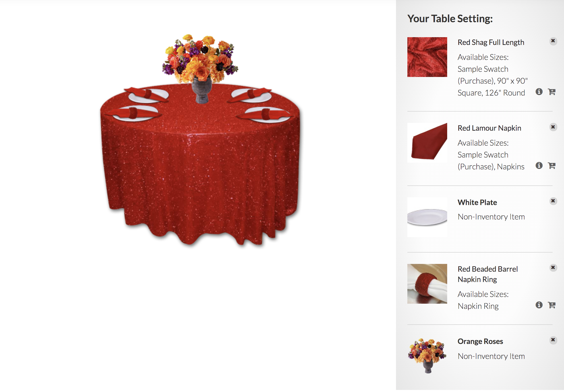The width and height of the screenshot is (564, 392).
Task: Remove Red Beaded Barrel Napkin Ring
Action: (553, 268)
